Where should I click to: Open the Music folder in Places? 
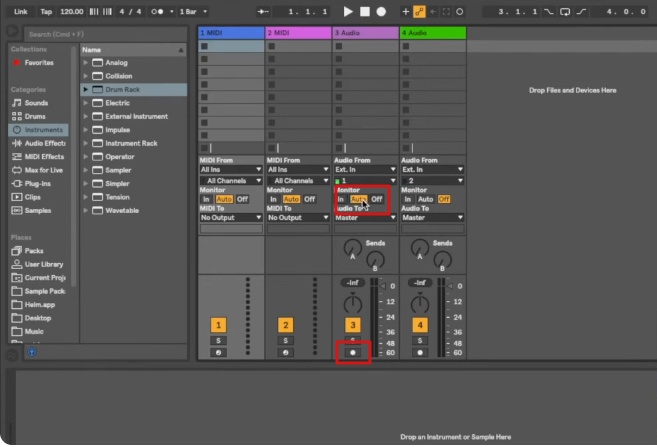[x=28, y=331]
